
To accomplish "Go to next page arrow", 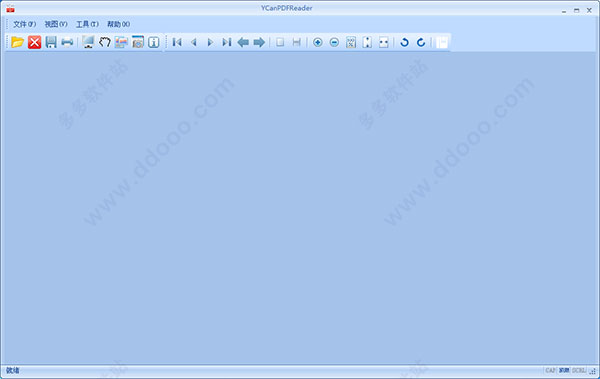I will (x=210, y=42).
